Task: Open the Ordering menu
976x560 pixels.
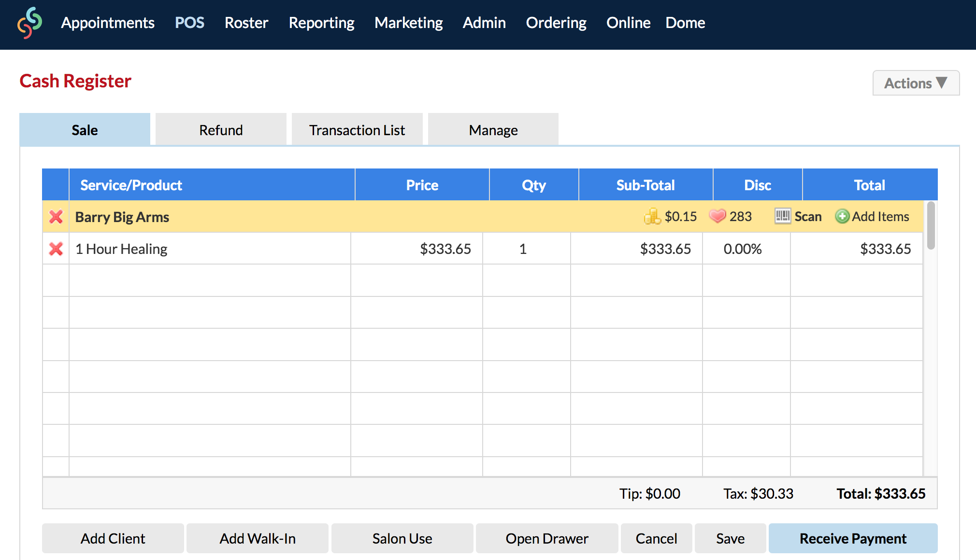Action: point(556,23)
